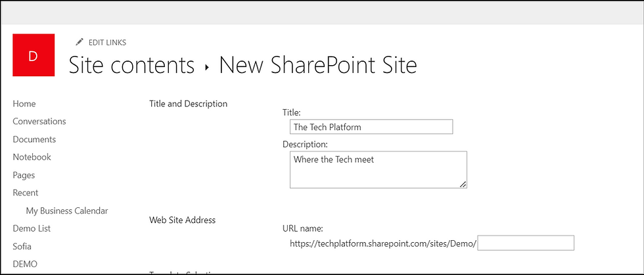This screenshot has height=275, width=644.
Task: Open My Business Calendar link
Action: [67, 211]
